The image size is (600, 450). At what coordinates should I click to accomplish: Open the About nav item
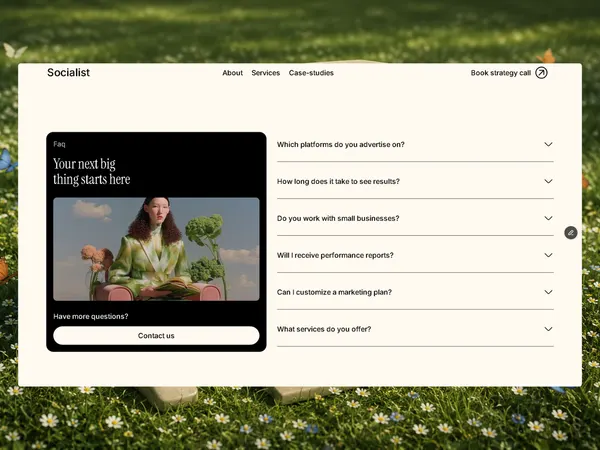232,73
